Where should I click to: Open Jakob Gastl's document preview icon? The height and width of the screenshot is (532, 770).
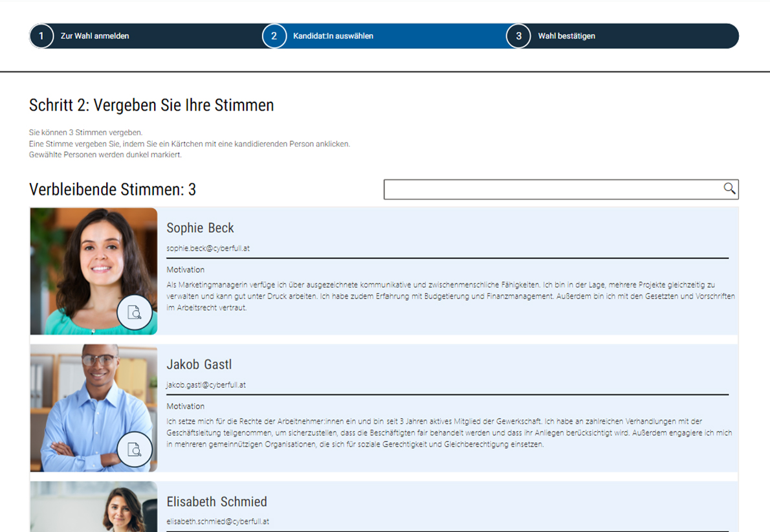point(135,449)
